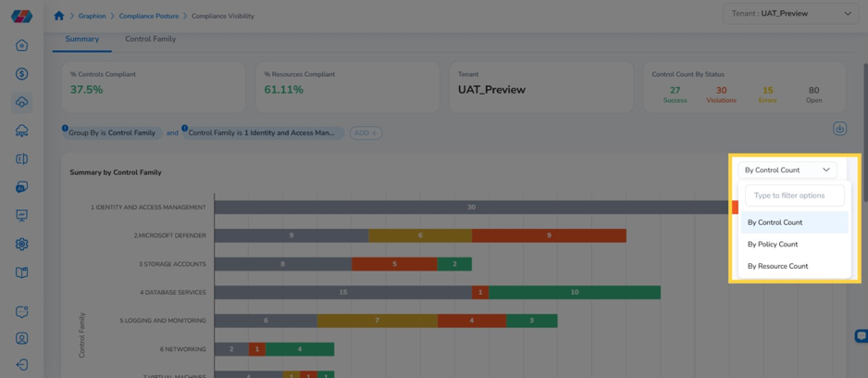The height and width of the screenshot is (378, 868).
Task: Collapse the By Control Count dropdown
Action: [787, 170]
